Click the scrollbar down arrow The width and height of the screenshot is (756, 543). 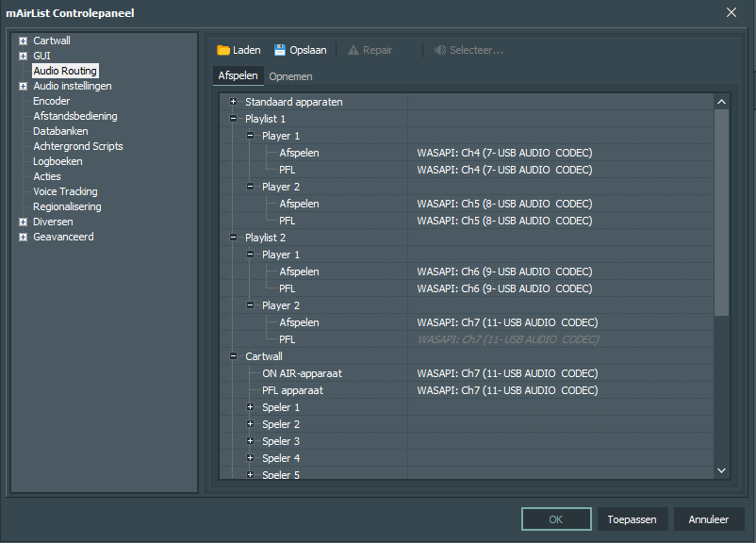click(721, 470)
